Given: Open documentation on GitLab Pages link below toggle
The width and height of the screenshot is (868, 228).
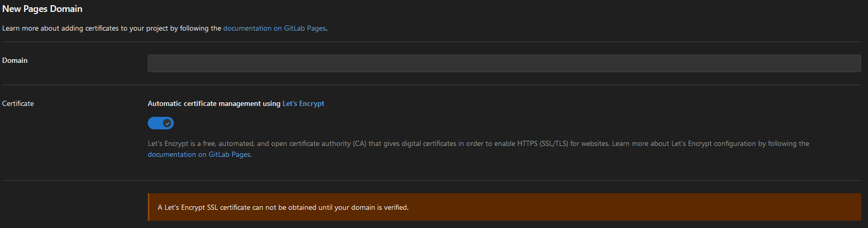Looking at the screenshot, I should [199, 154].
